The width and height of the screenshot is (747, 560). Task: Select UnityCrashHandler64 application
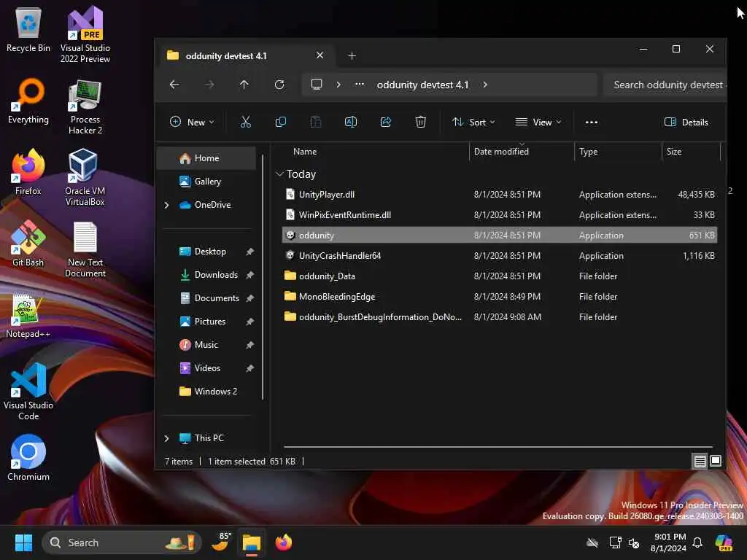[x=499, y=256]
